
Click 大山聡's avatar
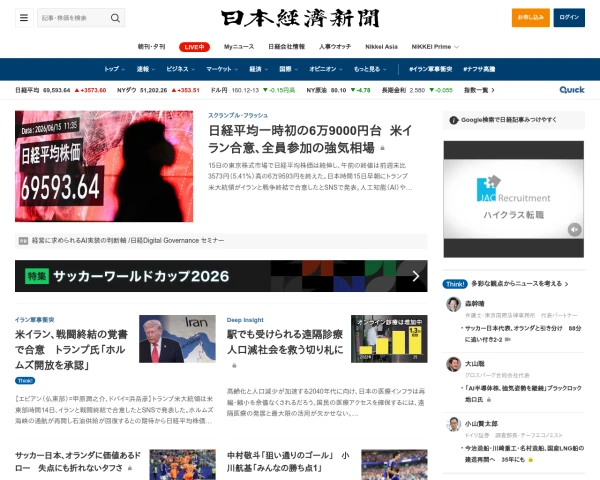[453, 364]
